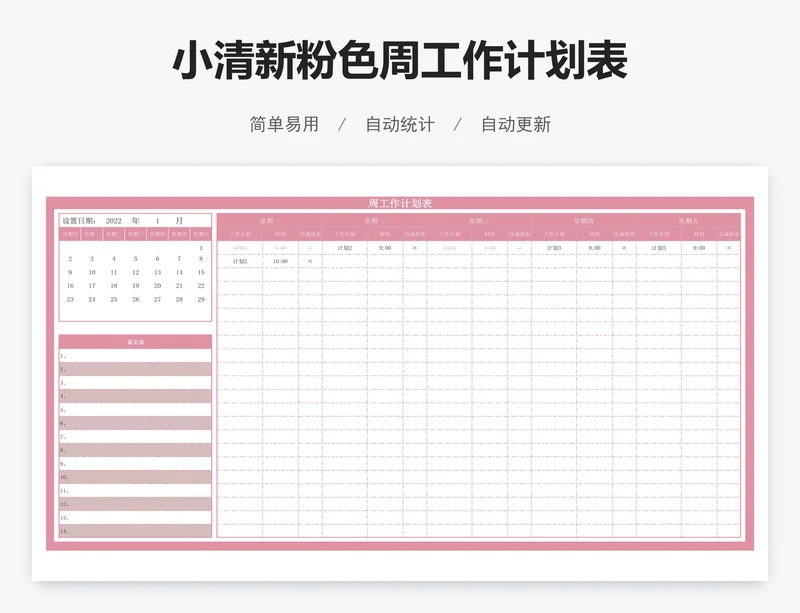Select date 22 in the mini calendar
The height and width of the screenshot is (613, 800).
[x=201, y=286]
